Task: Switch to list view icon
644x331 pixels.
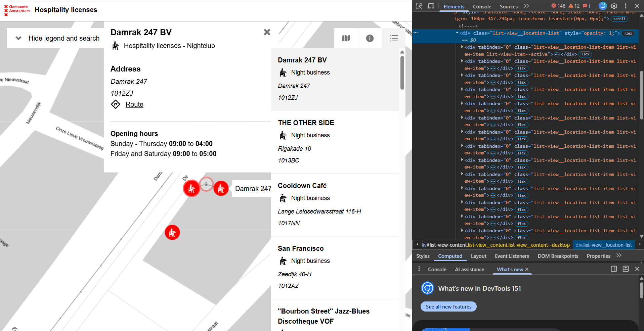Action: [x=394, y=38]
